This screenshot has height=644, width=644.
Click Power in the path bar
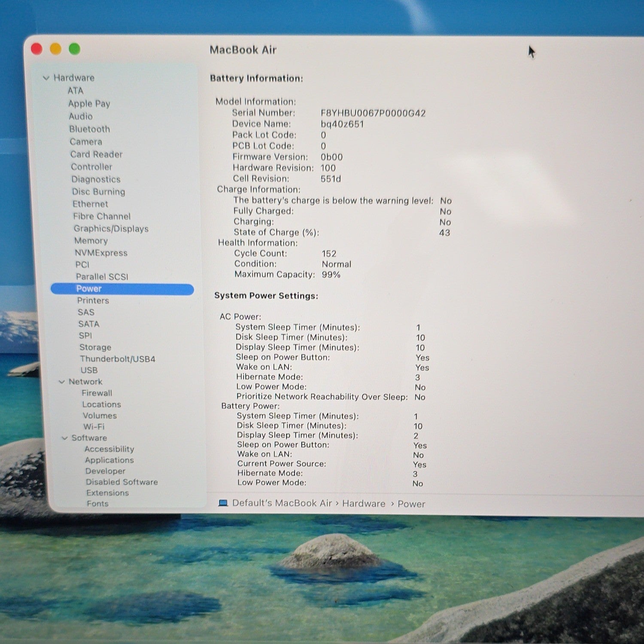[x=411, y=504]
